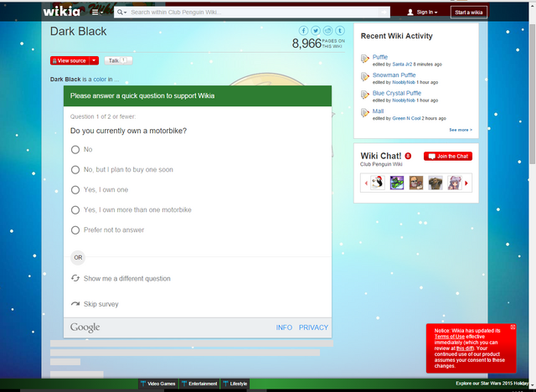
Task: Open user Santa Jr2's profile link
Action: (402, 64)
